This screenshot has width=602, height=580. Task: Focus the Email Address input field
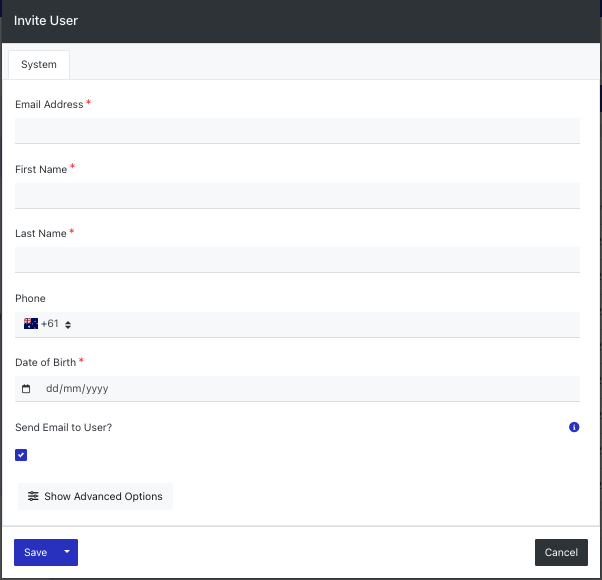tap(297, 131)
